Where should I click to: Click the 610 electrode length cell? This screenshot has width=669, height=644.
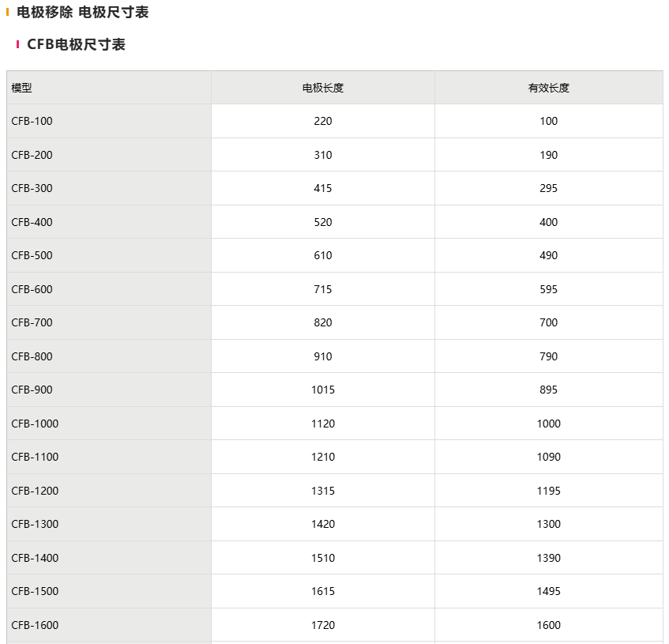coord(322,255)
